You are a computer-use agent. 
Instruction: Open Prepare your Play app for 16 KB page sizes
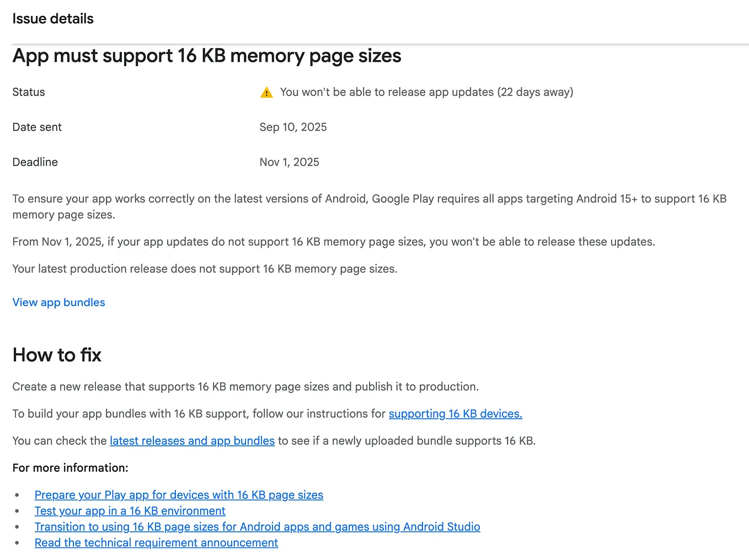[x=179, y=495]
